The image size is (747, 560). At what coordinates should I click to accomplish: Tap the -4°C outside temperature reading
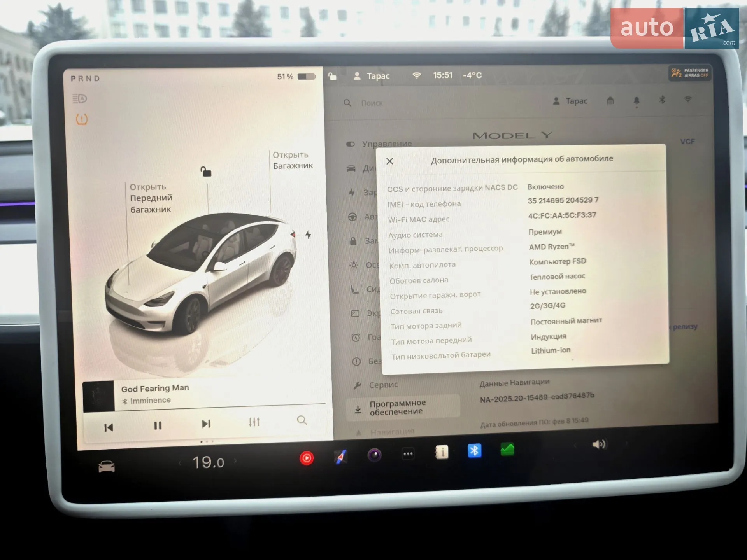pyautogui.click(x=472, y=75)
